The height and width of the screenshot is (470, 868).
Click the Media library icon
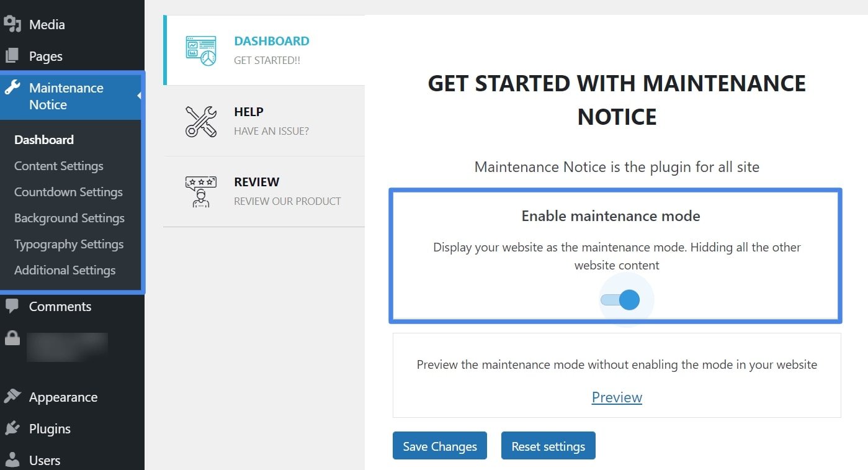pyautogui.click(x=12, y=24)
